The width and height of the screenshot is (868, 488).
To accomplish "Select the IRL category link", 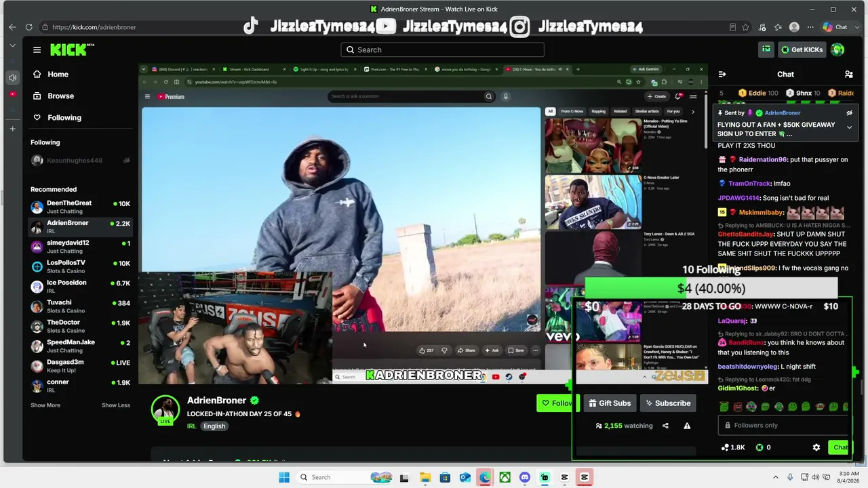I will coord(191,426).
